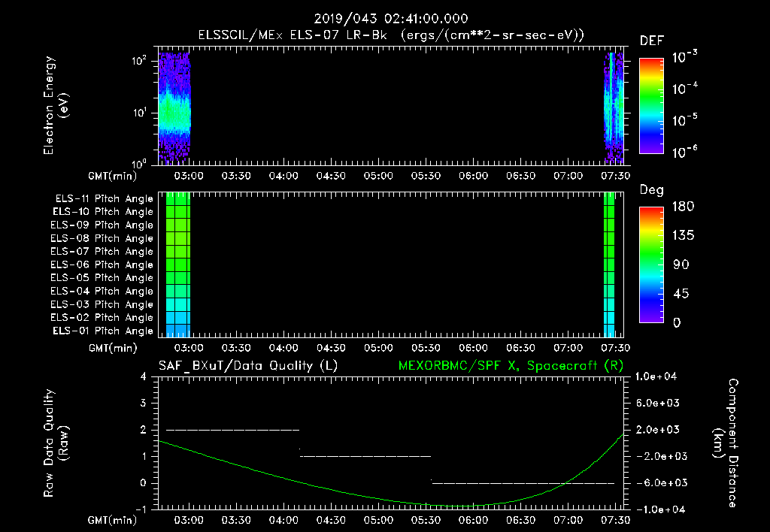Click the 1.0e+04 right axis value
Viewport: 770px width, 532px height.
click(x=656, y=376)
